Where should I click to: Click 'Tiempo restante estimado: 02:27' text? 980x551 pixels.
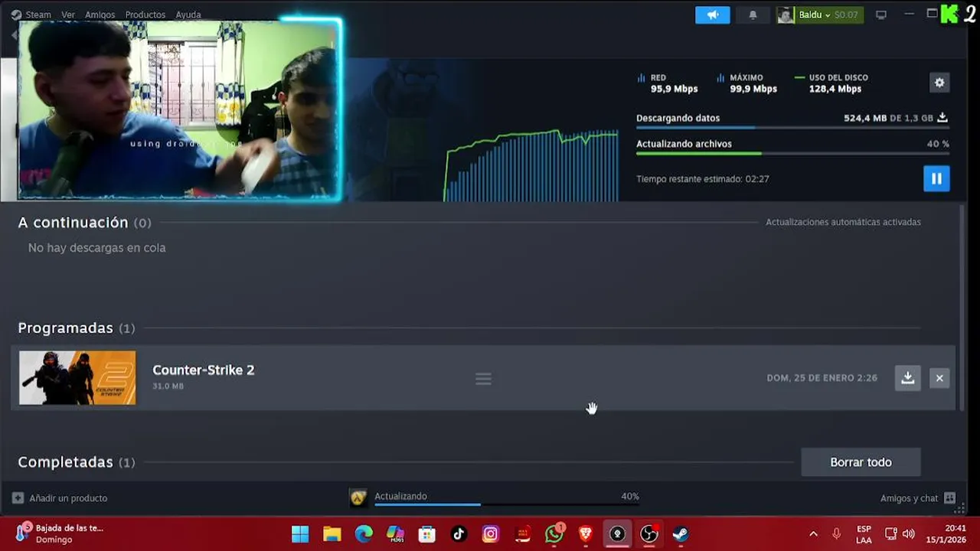coord(702,179)
